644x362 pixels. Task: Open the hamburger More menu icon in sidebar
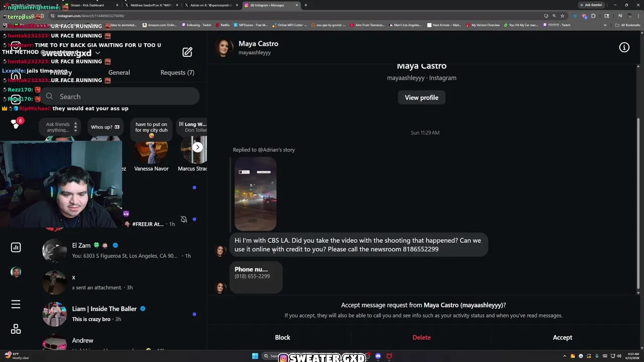pyautogui.click(x=16, y=304)
